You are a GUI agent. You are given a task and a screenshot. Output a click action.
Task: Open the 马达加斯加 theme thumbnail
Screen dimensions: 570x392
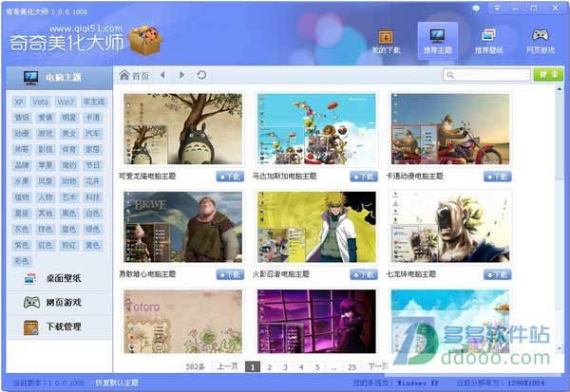click(x=316, y=129)
